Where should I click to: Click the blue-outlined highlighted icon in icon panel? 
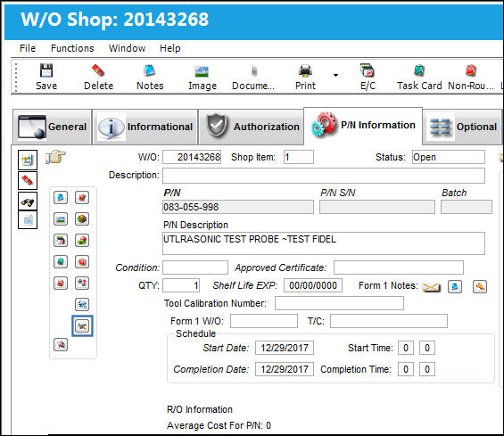click(82, 326)
